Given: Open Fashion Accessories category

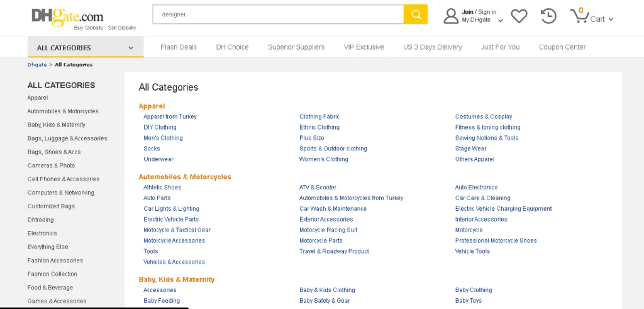Looking at the screenshot, I should (x=55, y=261).
